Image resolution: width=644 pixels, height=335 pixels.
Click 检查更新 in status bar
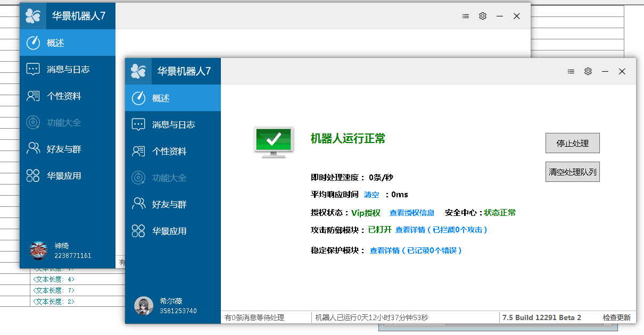coord(617,317)
